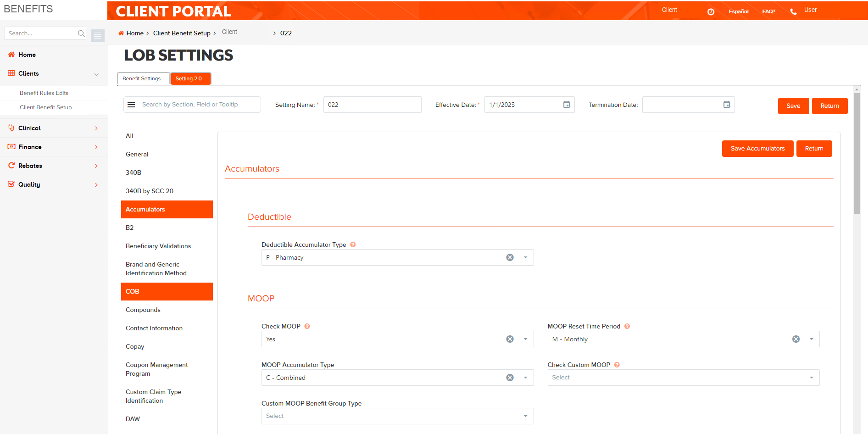
Task: Click the clock icon in top header
Action: (711, 11)
